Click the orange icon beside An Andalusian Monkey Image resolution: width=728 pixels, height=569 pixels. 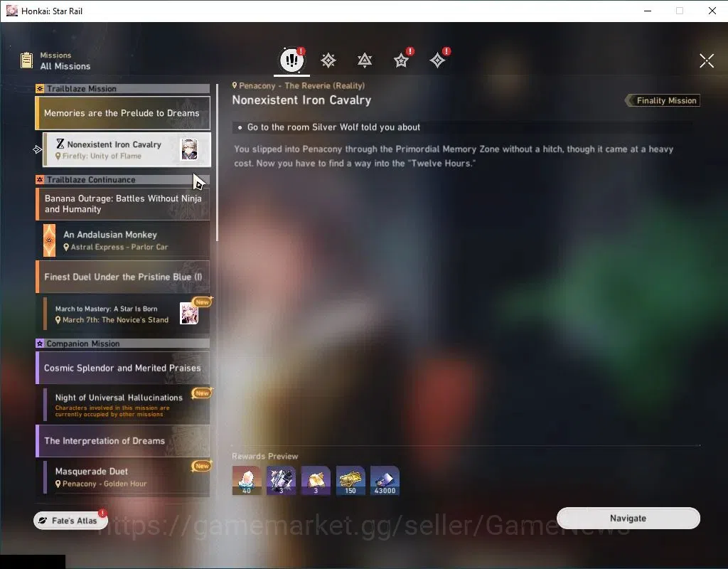[49, 240]
